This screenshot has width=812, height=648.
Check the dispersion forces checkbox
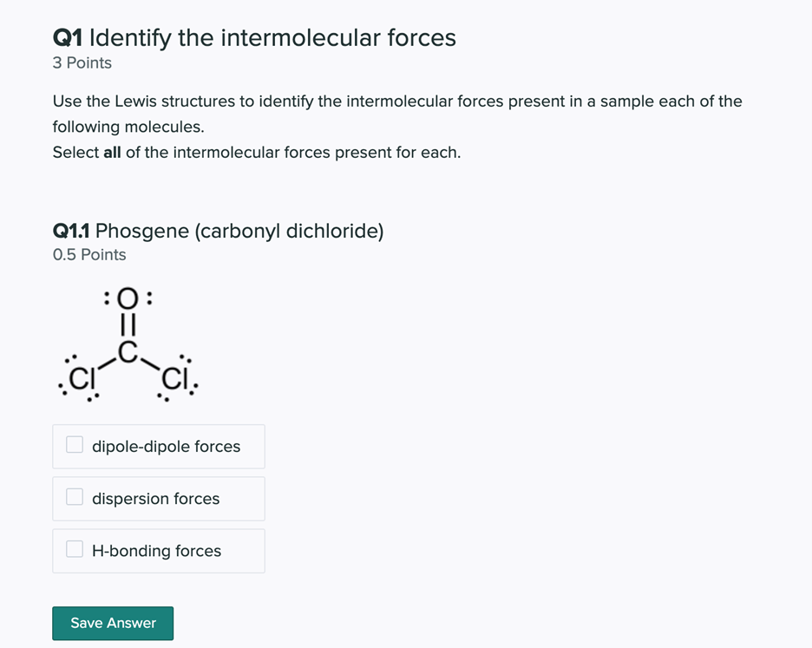74,496
